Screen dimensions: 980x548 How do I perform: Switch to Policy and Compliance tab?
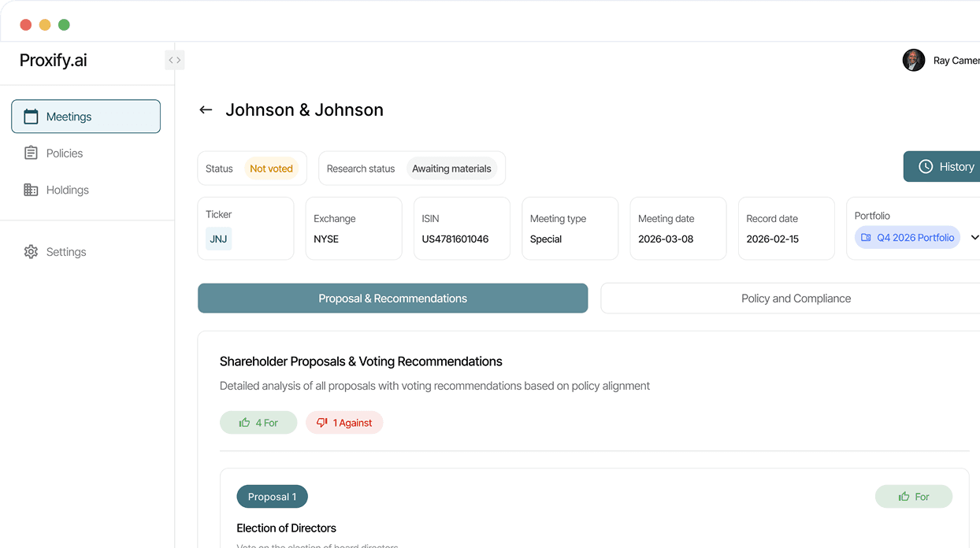click(790, 298)
